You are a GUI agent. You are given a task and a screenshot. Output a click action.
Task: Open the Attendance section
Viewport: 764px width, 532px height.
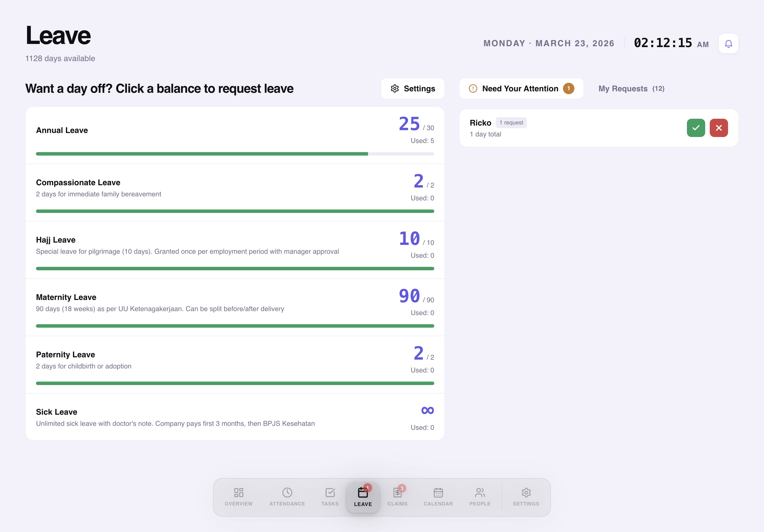click(287, 497)
